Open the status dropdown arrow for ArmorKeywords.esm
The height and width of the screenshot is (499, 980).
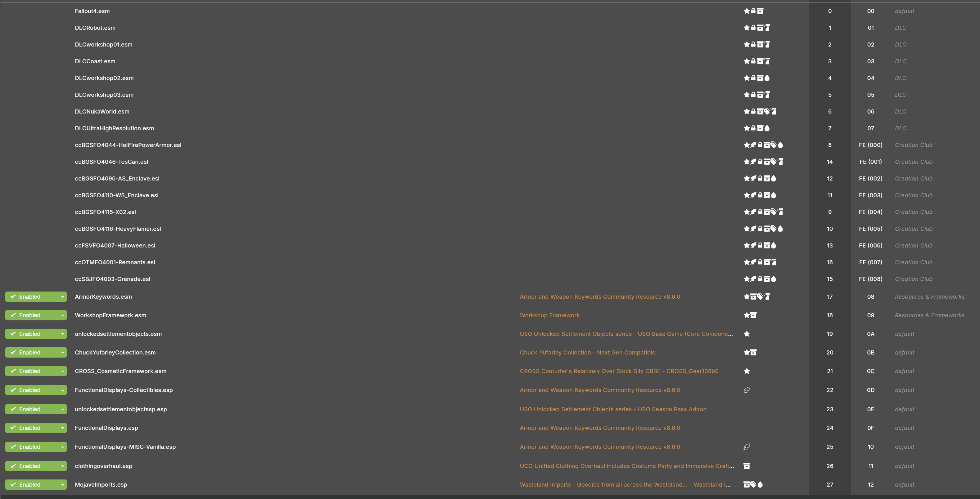pos(63,296)
